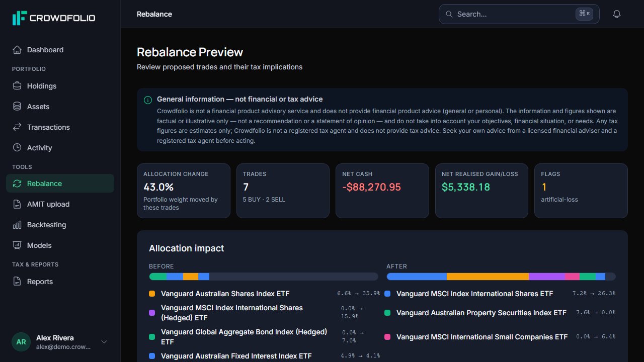The width and height of the screenshot is (644, 362).
Task: Click the purple International Shares Hedged swatch
Action: (152, 313)
